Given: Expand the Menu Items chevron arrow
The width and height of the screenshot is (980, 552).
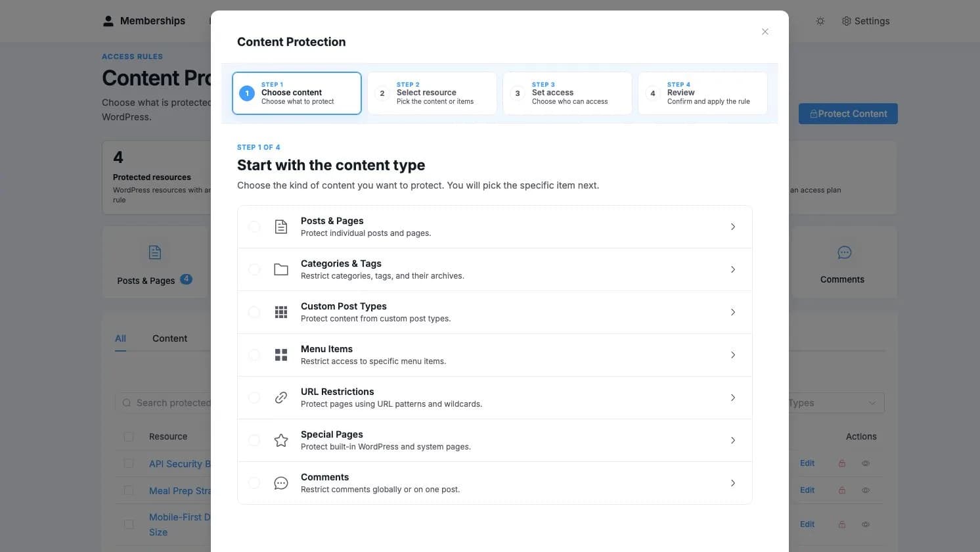Looking at the screenshot, I should pos(733,355).
